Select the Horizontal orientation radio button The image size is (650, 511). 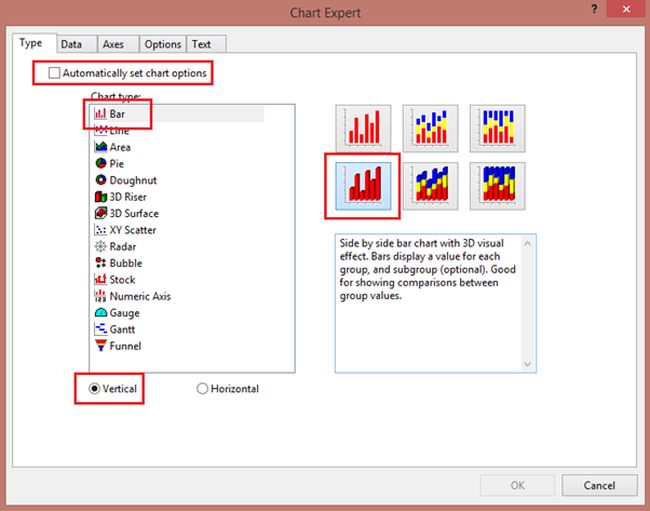coord(202,389)
